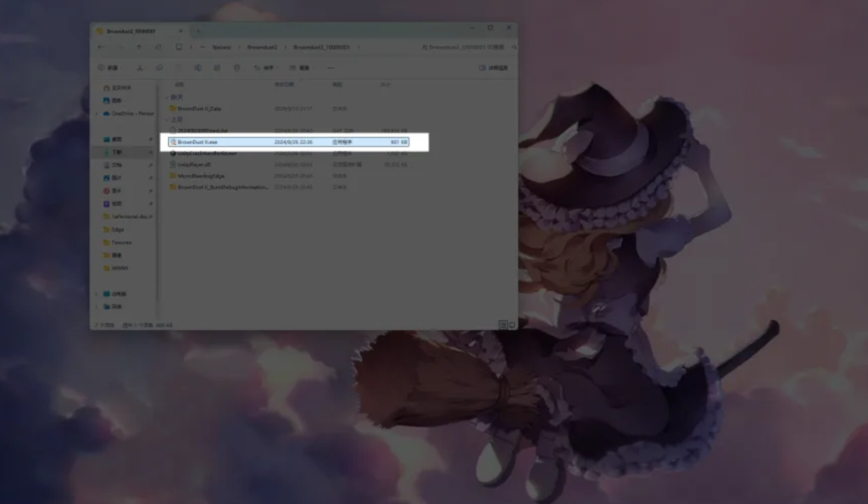Open the three-dot See more menu
The height and width of the screenshot is (504, 868).
point(331,68)
